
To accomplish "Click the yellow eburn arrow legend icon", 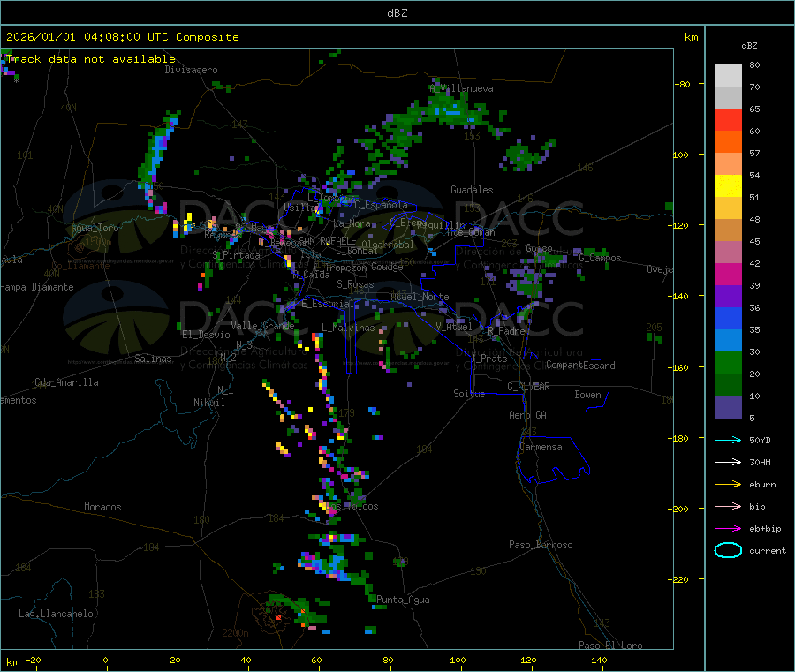I will [x=728, y=484].
